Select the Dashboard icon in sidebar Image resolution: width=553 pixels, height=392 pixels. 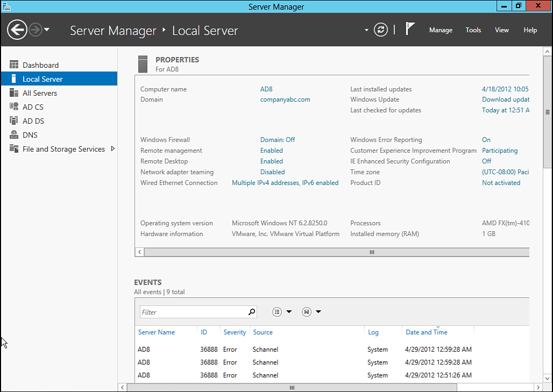(15, 65)
